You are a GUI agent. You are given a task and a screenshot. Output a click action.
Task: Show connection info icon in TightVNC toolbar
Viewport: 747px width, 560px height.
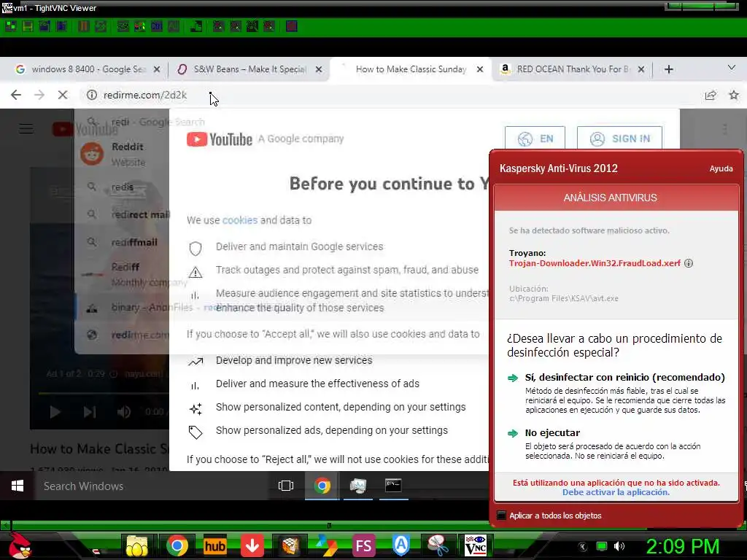pyautogui.click(x=61, y=26)
